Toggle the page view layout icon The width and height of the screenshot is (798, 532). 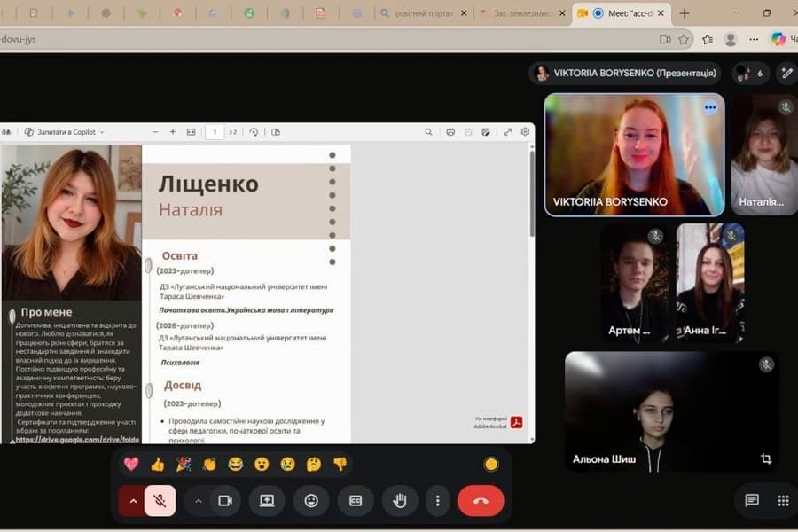click(x=276, y=132)
